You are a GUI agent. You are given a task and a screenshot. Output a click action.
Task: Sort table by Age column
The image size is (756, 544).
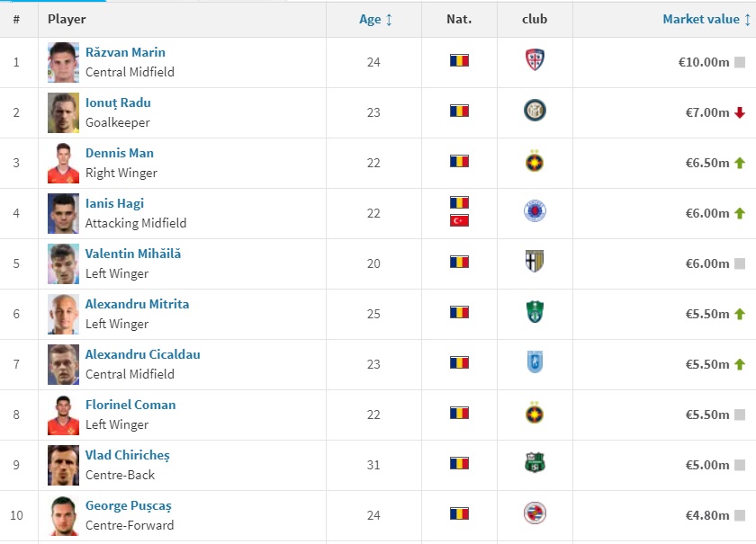tap(375, 19)
